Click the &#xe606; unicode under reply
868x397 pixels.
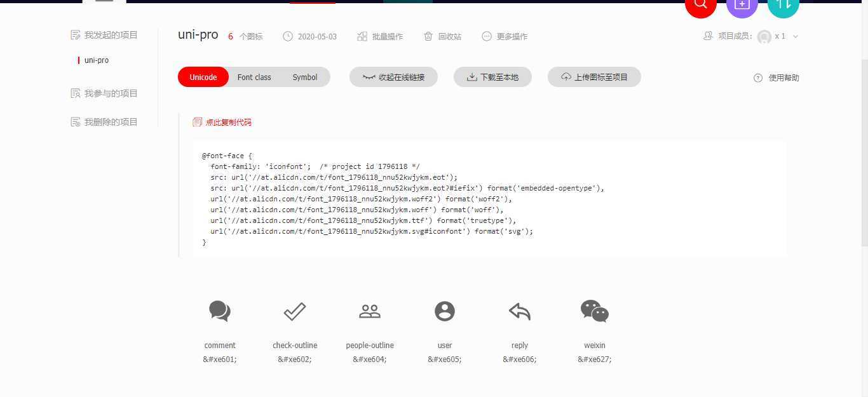click(520, 360)
